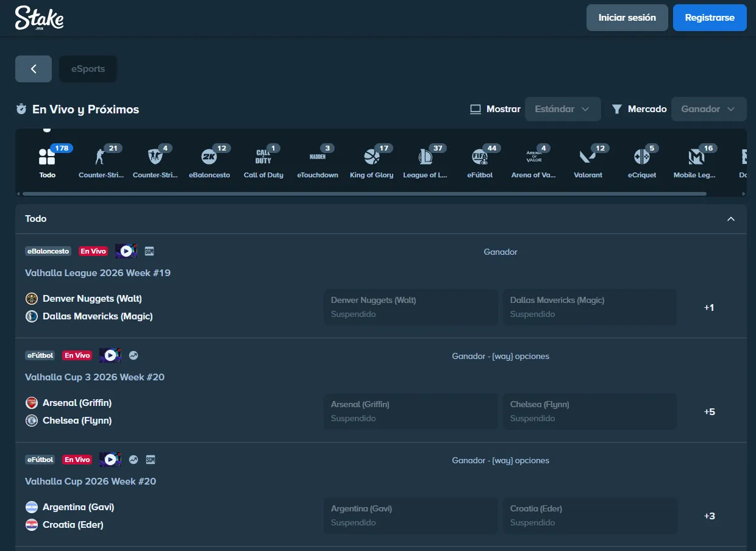Play the Denver Nuggets match live stream

point(126,251)
